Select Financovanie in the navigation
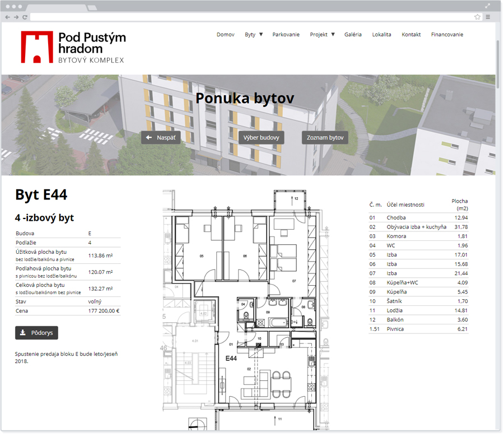Screen dimensions: 504x437 click(447, 35)
